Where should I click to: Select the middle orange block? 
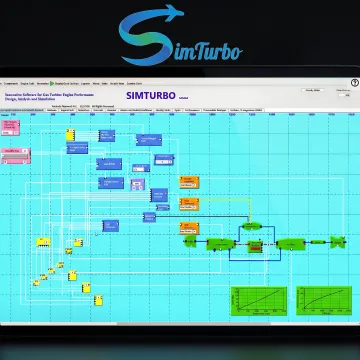pos(189,204)
